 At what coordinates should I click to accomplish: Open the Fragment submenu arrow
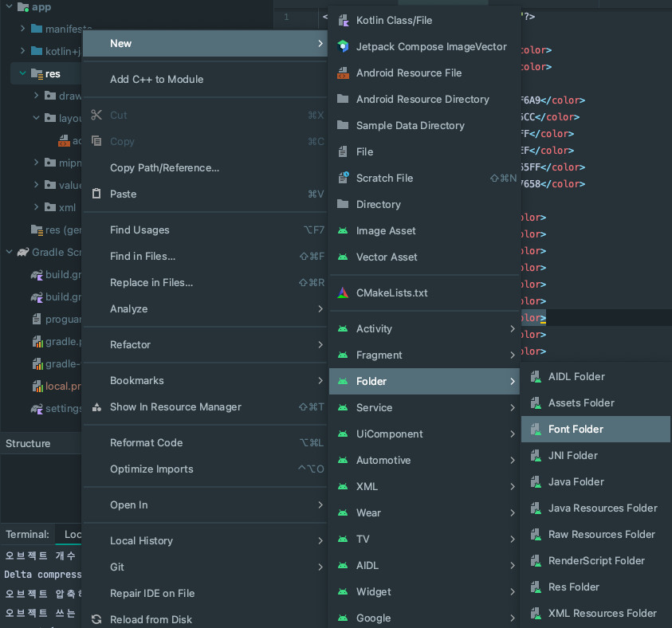pos(513,355)
